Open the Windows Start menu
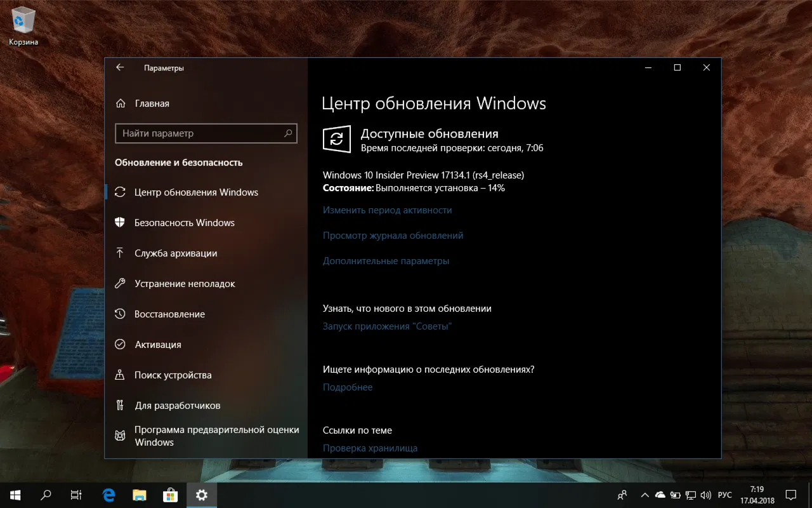The width and height of the screenshot is (812, 508). click(x=15, y=495)
